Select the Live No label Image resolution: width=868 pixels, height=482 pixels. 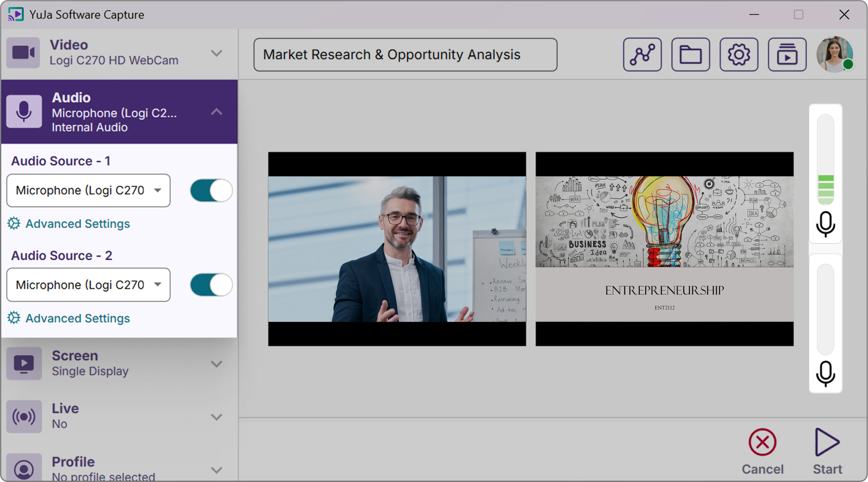pos(59,424)
